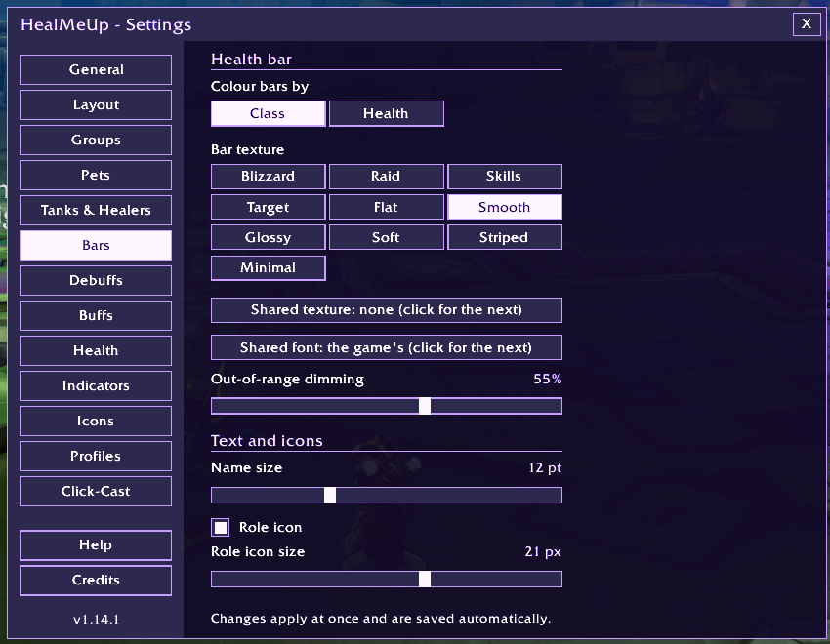Go to the Pets tab
Viewport: 830px width, 644px height.
point(96,175)
